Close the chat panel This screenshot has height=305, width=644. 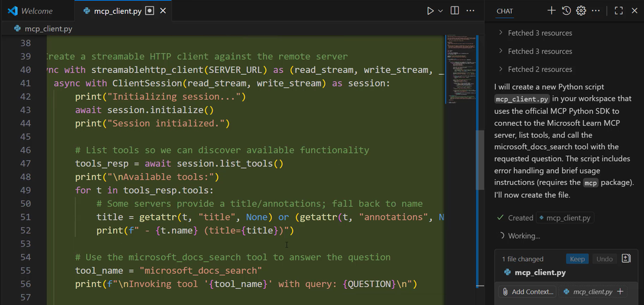tap(634, 11)
